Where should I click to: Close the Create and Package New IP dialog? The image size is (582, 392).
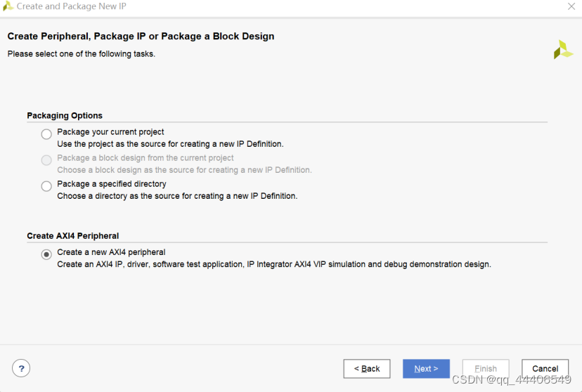click(571, 6)
